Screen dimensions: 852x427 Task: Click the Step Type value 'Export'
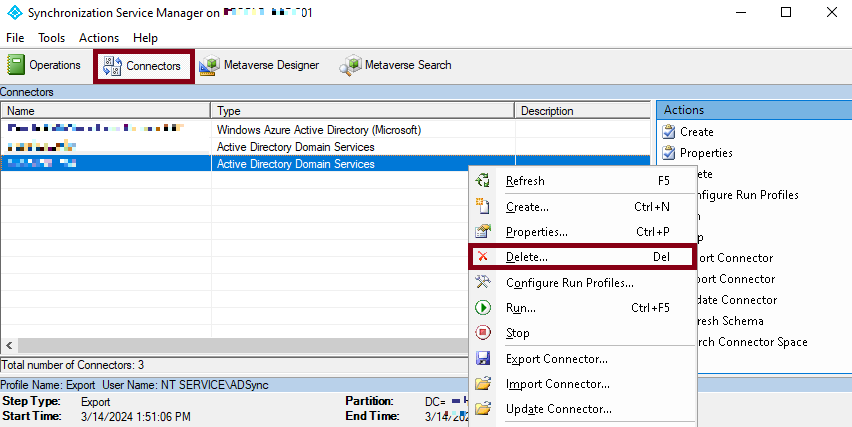click(96, 402)
